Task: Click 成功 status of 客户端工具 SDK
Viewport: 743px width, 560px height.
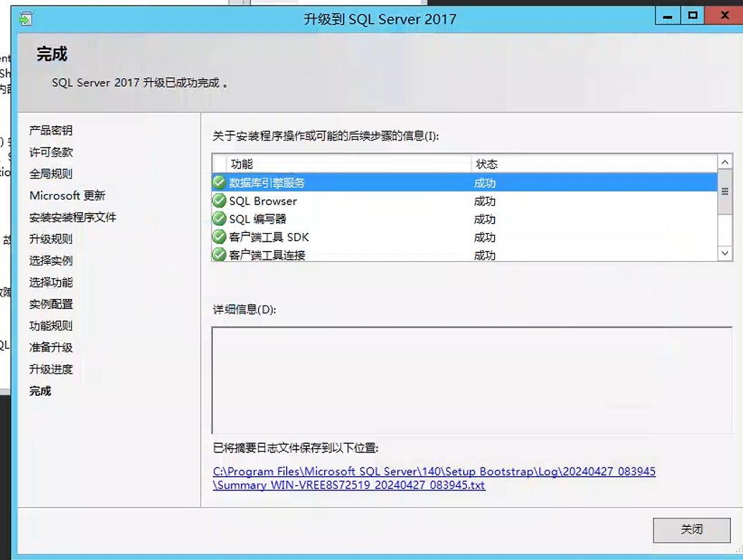Action: (484, 237)
